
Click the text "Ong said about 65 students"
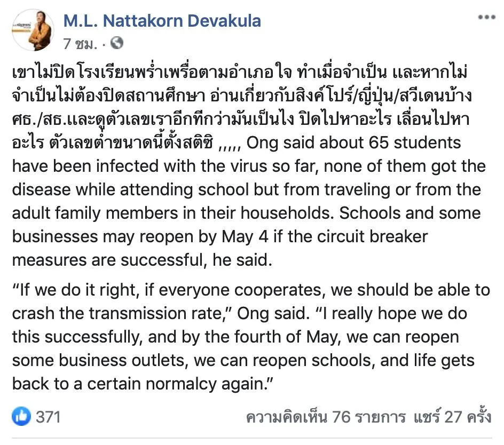(x=353, y=142)
